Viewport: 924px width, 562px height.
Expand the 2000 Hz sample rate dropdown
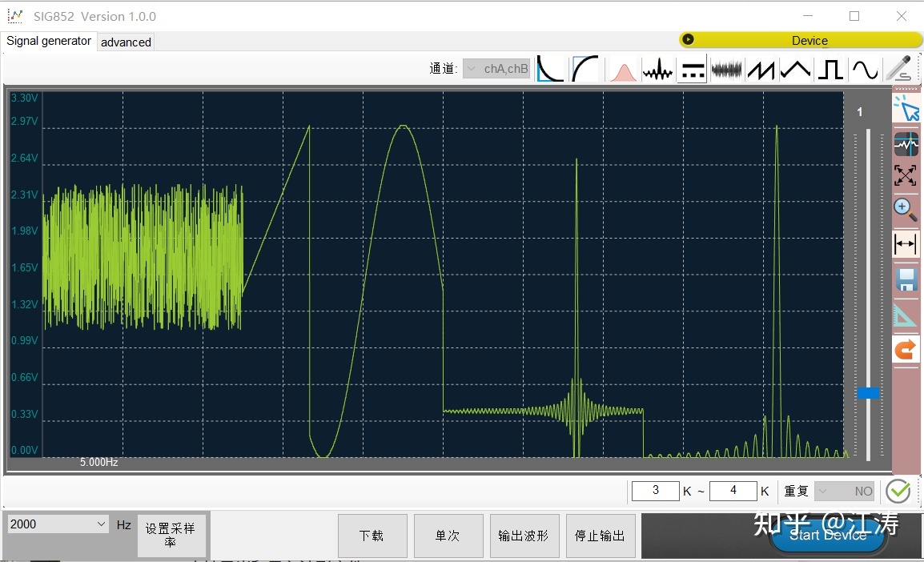coord(58,524)
